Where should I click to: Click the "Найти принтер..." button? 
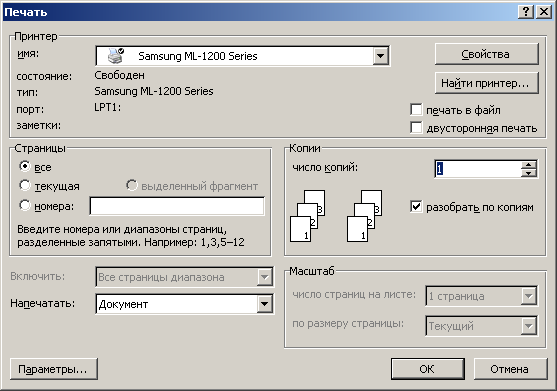tap(487, 83)
